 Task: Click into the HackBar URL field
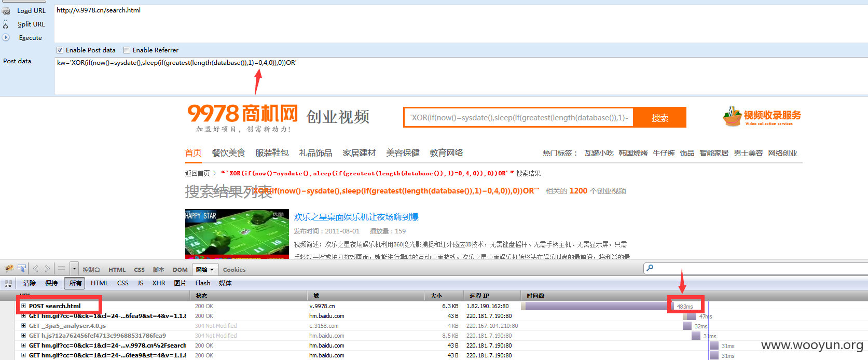click(461, 23)
